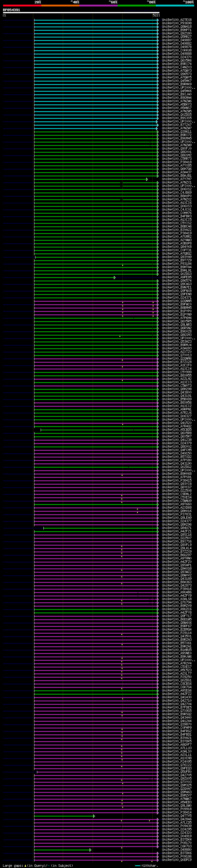Select the UniRef100_A9PE85 label

(176, 277)
